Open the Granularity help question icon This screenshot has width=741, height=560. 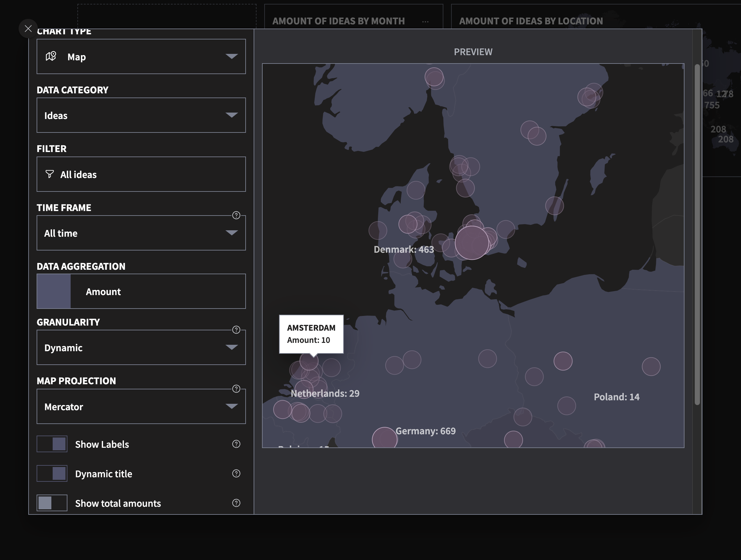[x=236, y=330]
